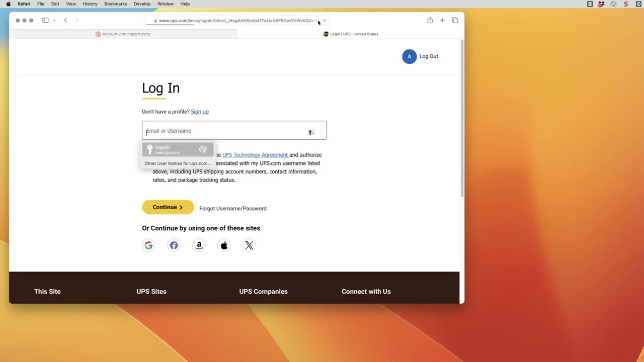Go back to the previous page
The width and height of the screenshot is (644, 362).
65,21
